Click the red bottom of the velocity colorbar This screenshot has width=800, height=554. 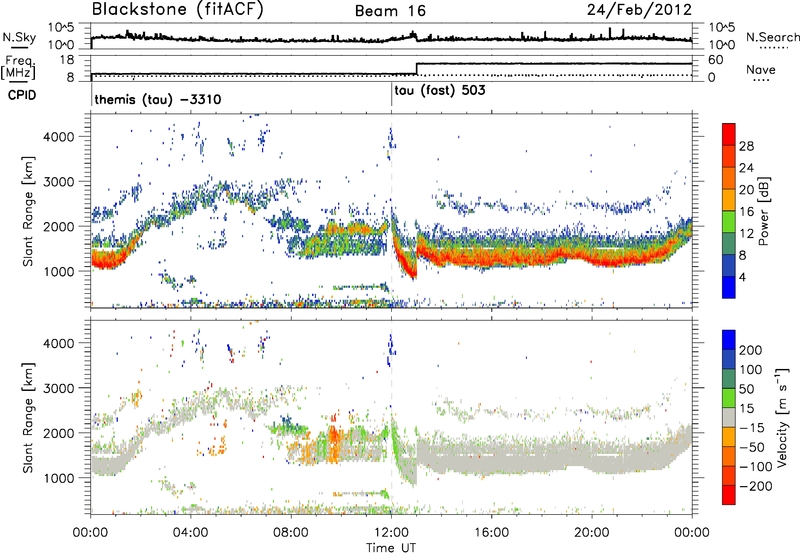point(729,496)
